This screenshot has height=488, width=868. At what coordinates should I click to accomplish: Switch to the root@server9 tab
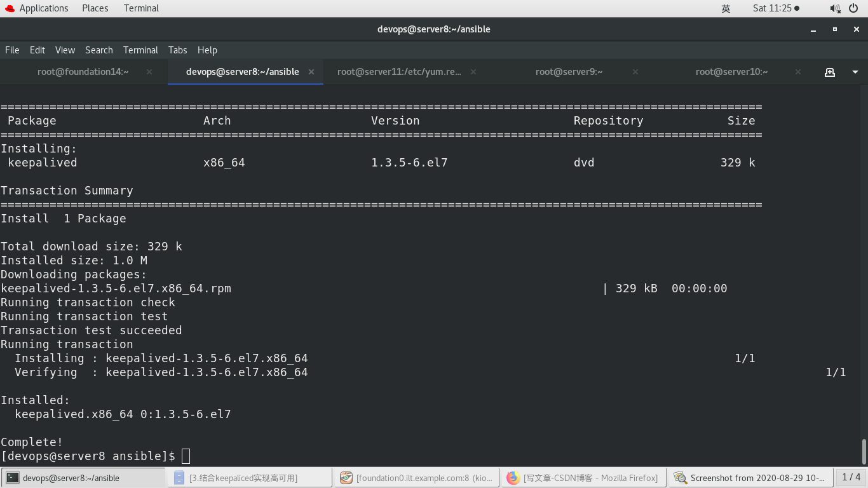tap(569, 72)
